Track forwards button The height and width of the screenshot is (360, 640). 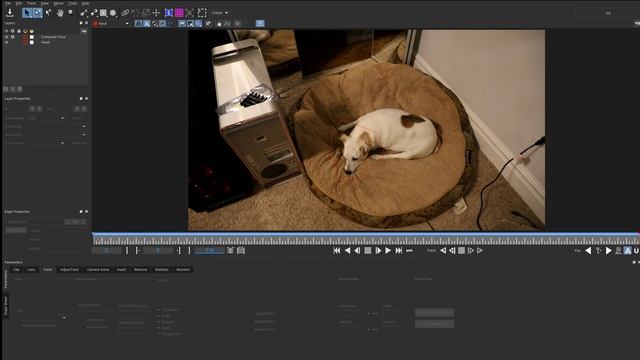(x=480, y=251)
